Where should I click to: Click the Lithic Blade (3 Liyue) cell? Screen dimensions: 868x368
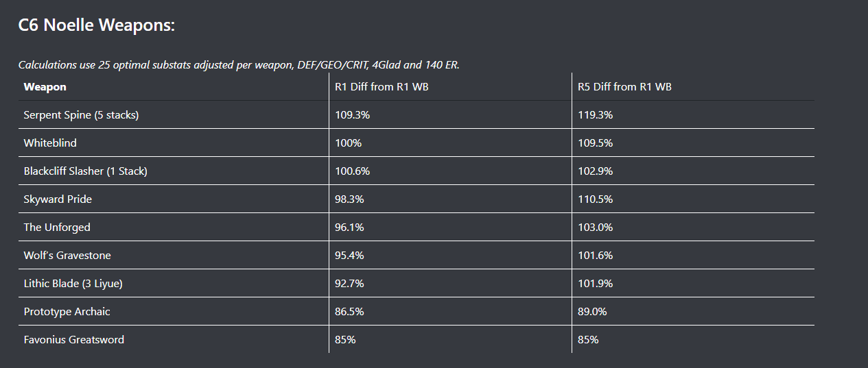(x=73, y=284)
